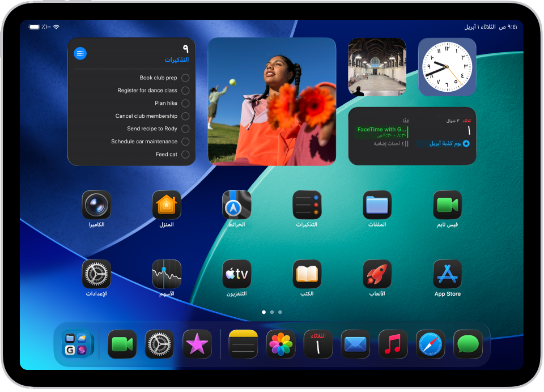The image size is (544, 392).
Task: Open the Apple TV app
Action: pos(236,275)
